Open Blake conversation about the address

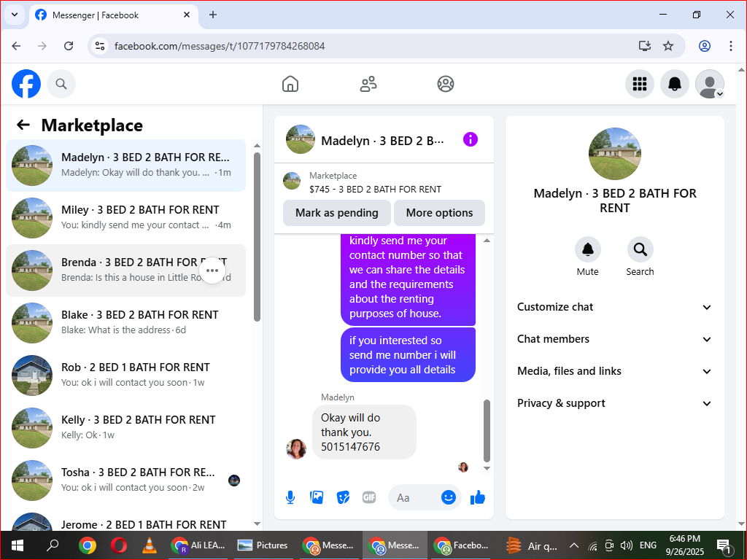[x=125, y=323]
